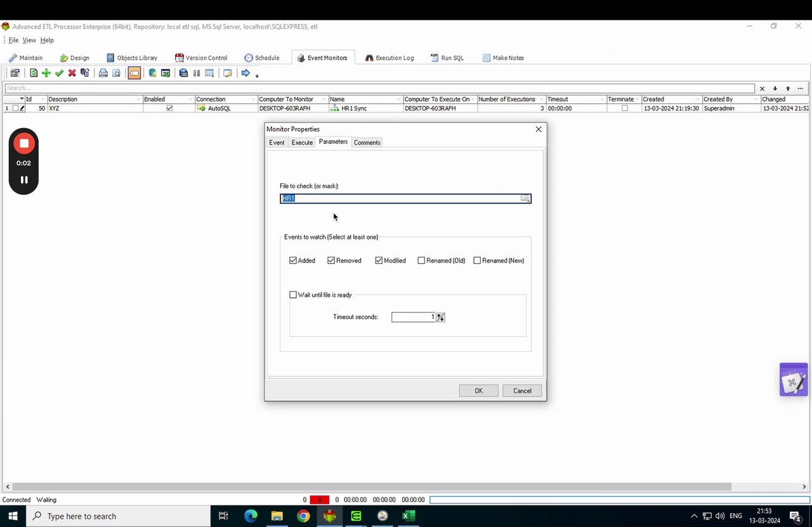Go to the Execution Log tab

(389, 58)
